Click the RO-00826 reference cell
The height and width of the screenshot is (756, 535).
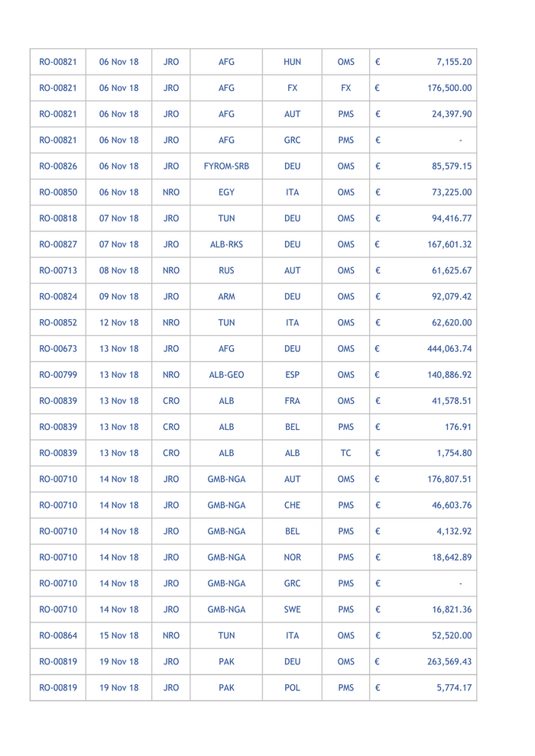[57, 166]
